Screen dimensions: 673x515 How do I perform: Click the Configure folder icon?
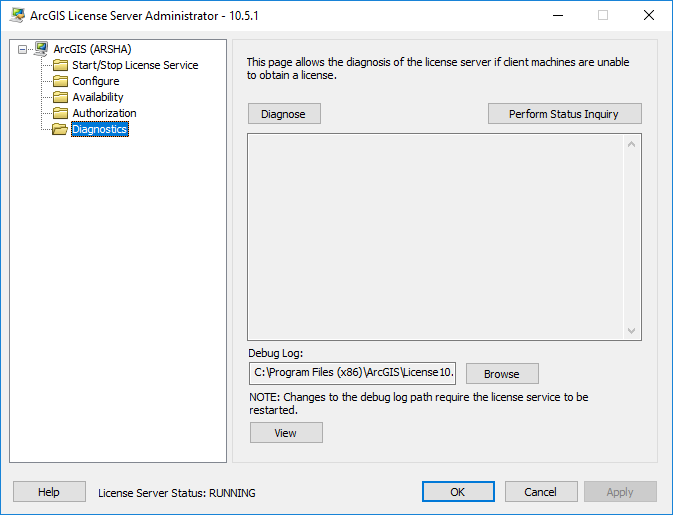click(x=60, y=81)
